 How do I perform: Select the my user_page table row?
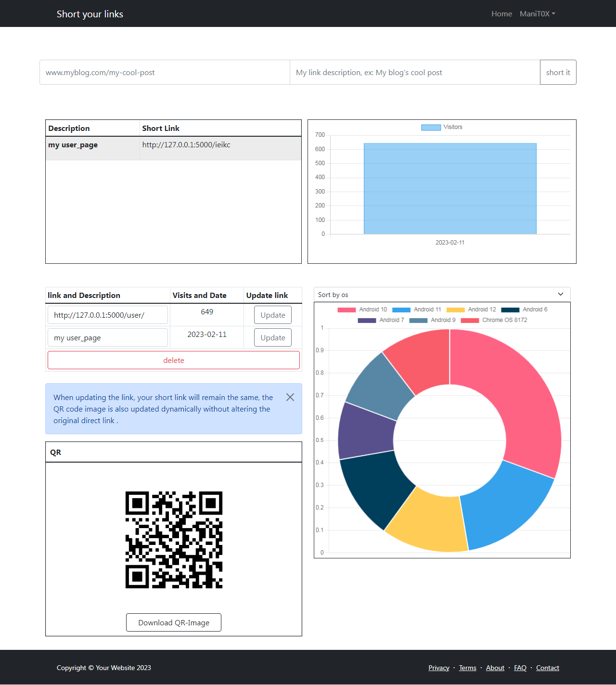(x=173, y=148)
